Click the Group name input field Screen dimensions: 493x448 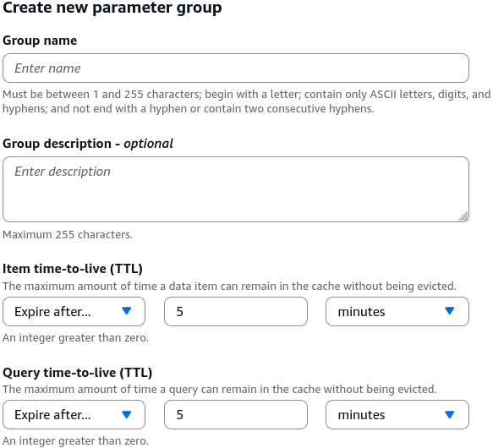point(236,68)
